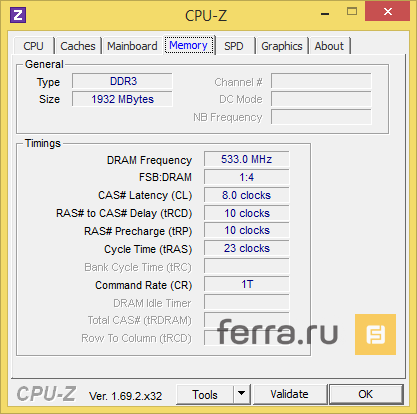This screenshot has height=414, width=417.
Task: Switch to the CPU tab
Action: tap(34, 46)
